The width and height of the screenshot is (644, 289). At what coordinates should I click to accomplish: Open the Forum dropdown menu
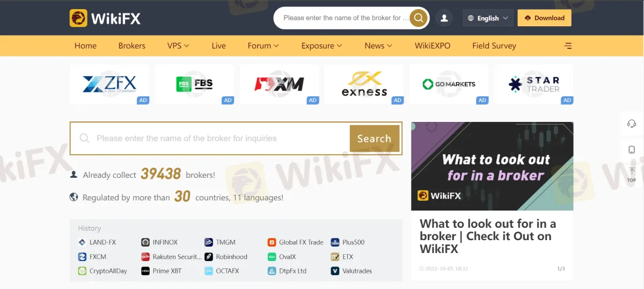pyautogui.click(x=263, y=46)
